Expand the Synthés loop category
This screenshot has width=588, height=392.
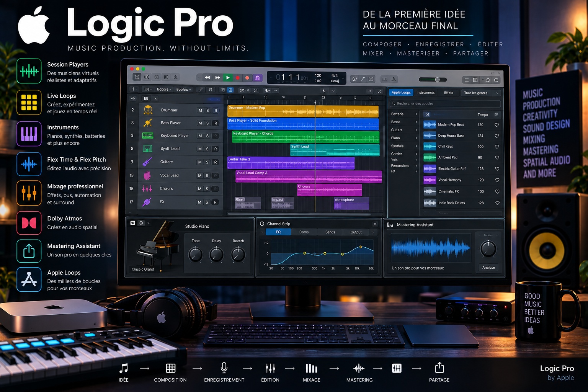(416, 146)
